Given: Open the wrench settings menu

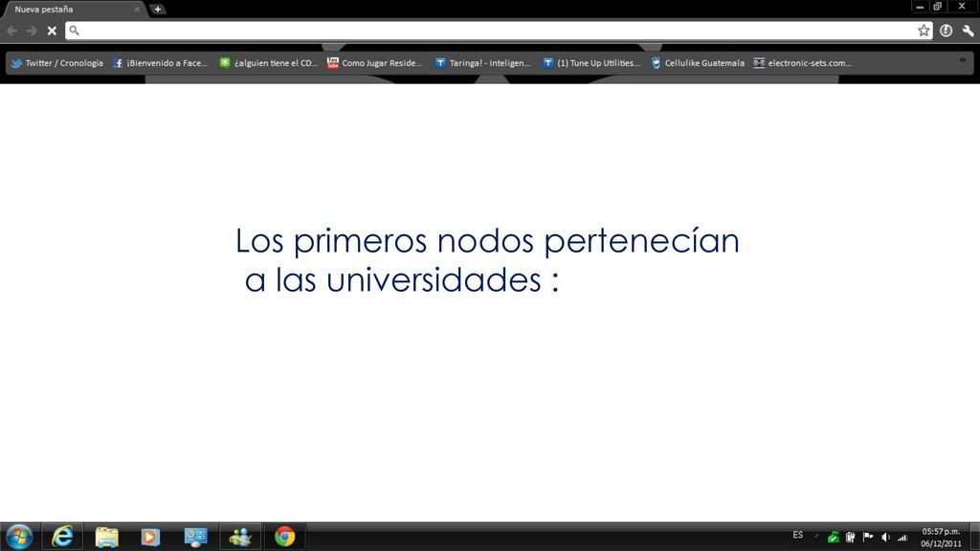Looking at the screenshot, I should [969, 30].
